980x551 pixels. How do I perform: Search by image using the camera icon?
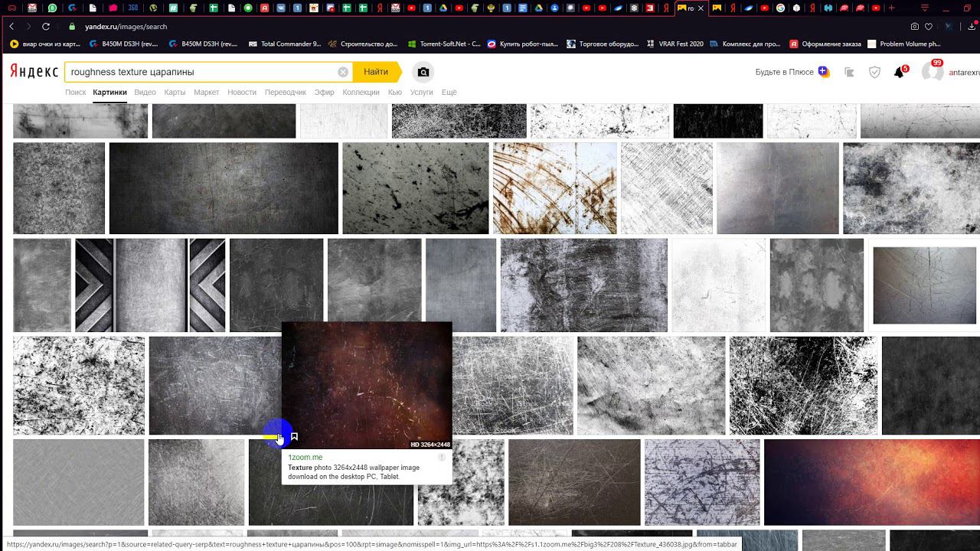click(423, 72)
